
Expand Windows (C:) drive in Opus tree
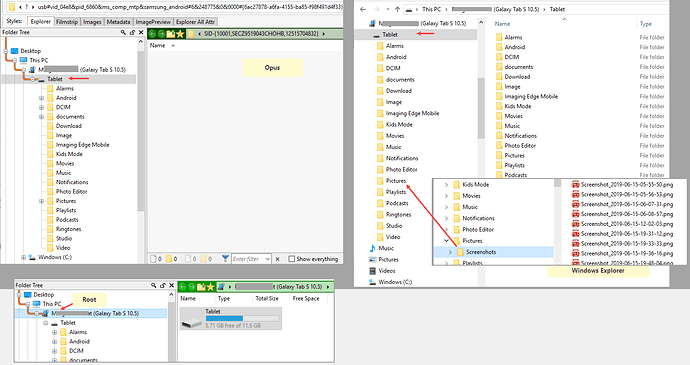tap(23, 257)
